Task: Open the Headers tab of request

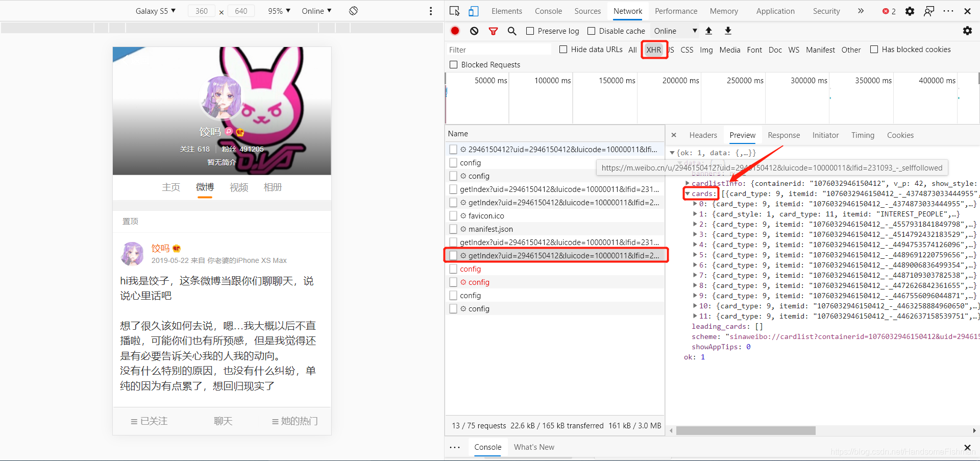Action: [x=703, y=135]
